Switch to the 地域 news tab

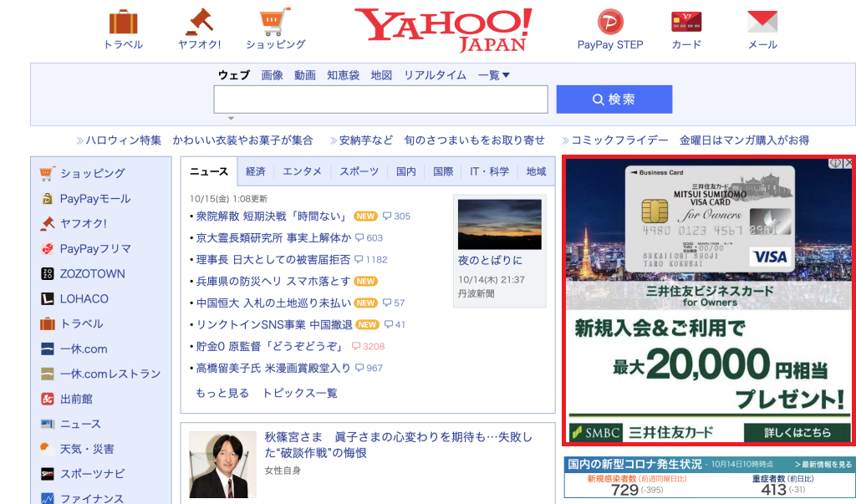[x=536, y=171]
